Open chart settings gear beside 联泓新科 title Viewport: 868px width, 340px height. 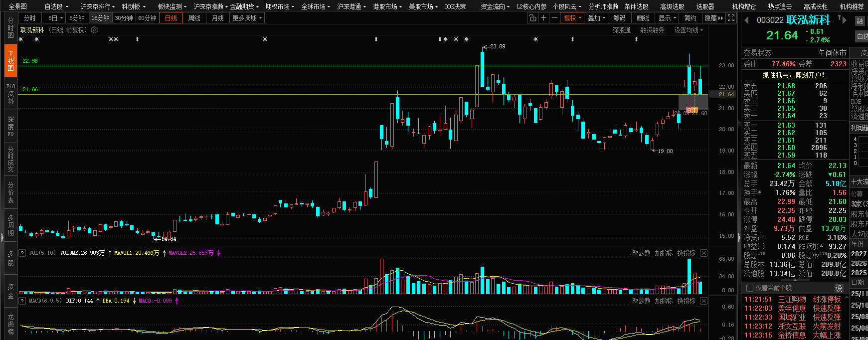point(94,30)
